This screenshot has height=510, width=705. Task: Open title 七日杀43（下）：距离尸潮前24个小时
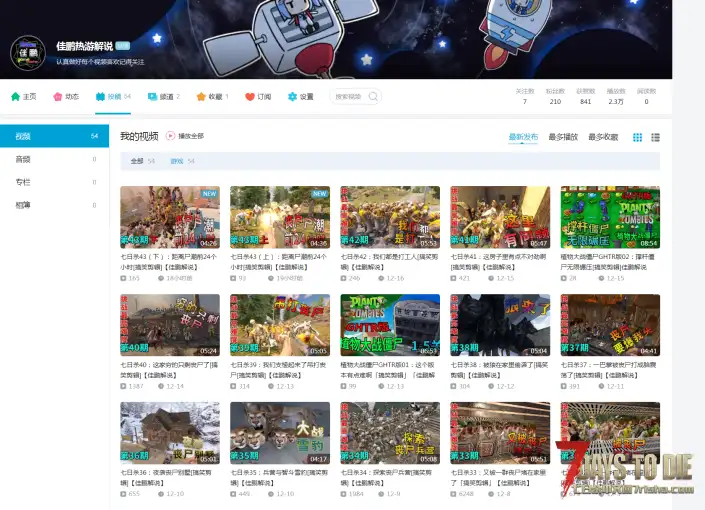point(169,262)
